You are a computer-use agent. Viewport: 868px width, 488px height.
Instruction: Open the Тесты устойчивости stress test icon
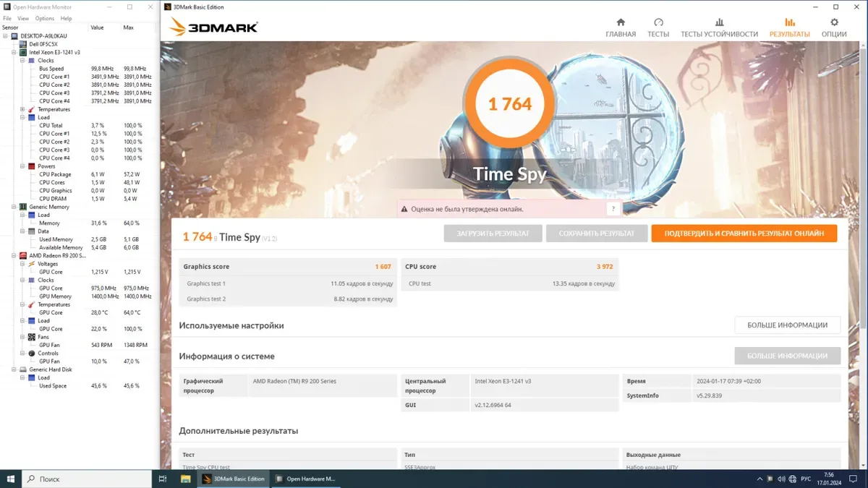[x=719, y=22]
